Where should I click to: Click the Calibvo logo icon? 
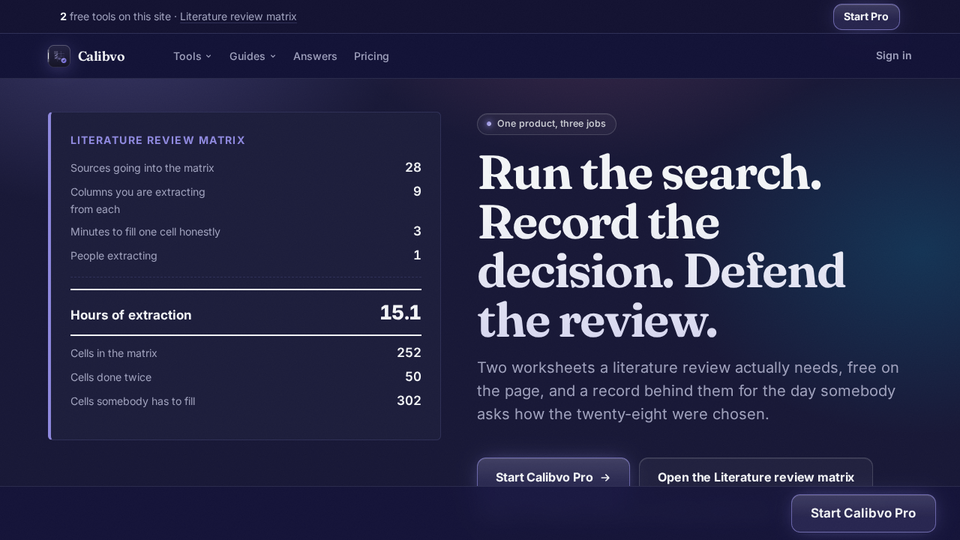pos(59,56)
